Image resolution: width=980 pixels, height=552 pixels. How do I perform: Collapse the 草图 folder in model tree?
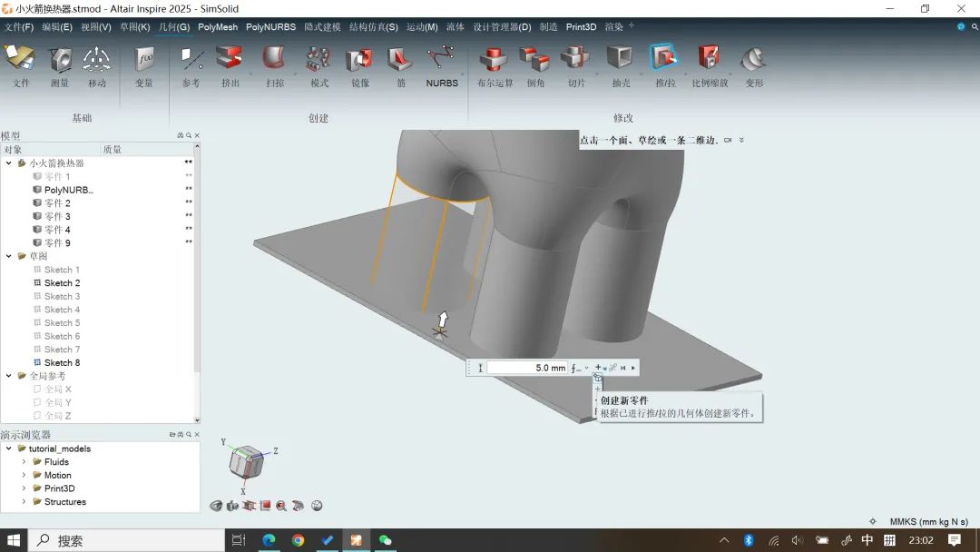9,257
